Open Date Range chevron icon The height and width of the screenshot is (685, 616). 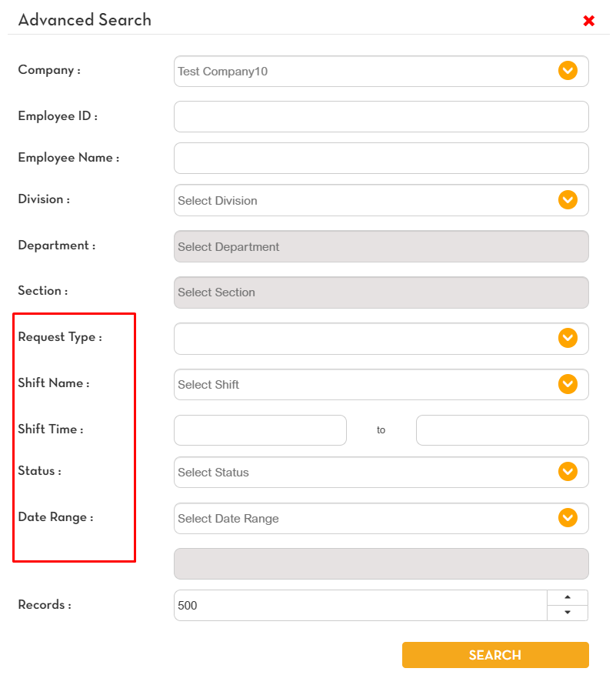[x=568, y=518]
